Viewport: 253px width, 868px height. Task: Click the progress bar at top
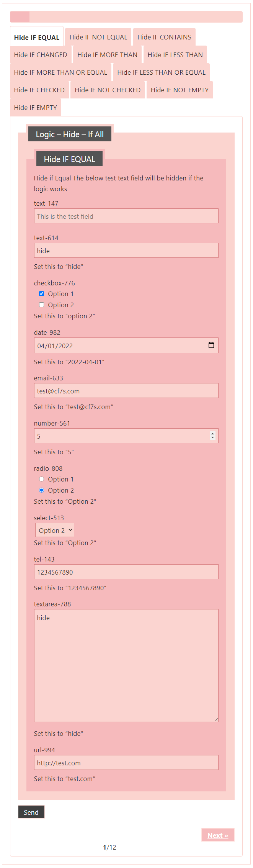point(126,17)
